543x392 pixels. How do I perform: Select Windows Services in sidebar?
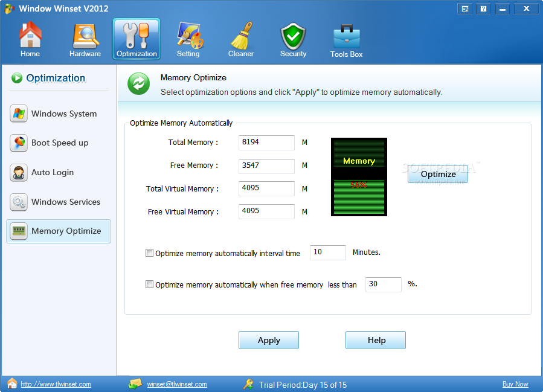pyautogui.click(x=59, y=202)
